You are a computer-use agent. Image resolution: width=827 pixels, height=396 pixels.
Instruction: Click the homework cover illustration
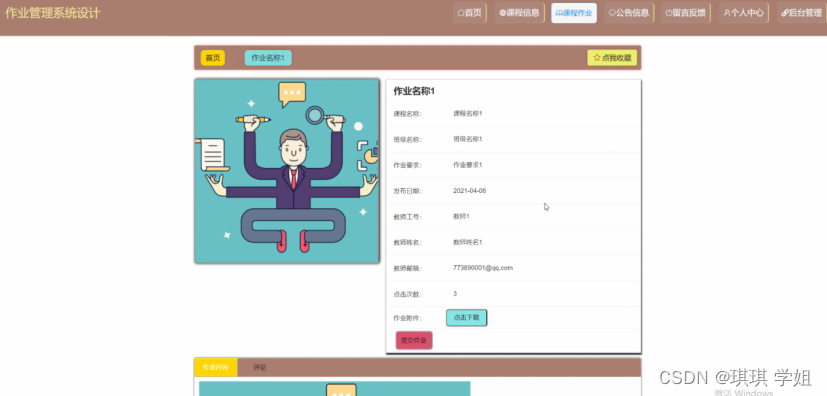click(x=287, y=171)
